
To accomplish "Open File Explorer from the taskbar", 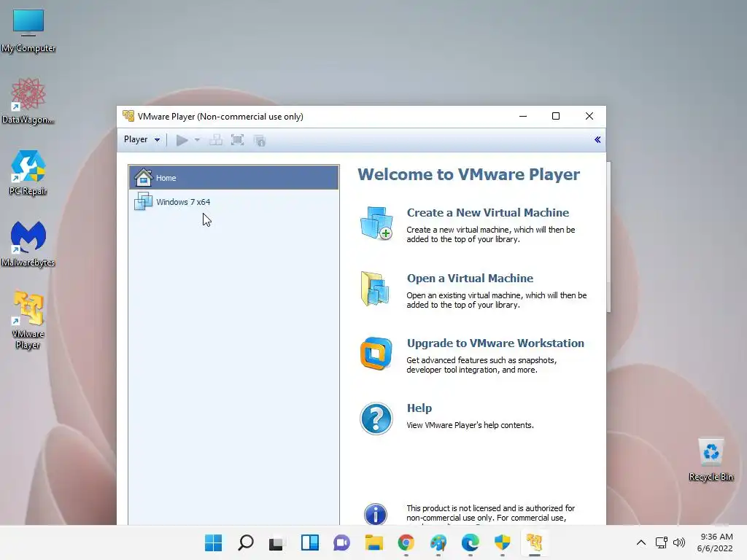I will click(374, 542).
